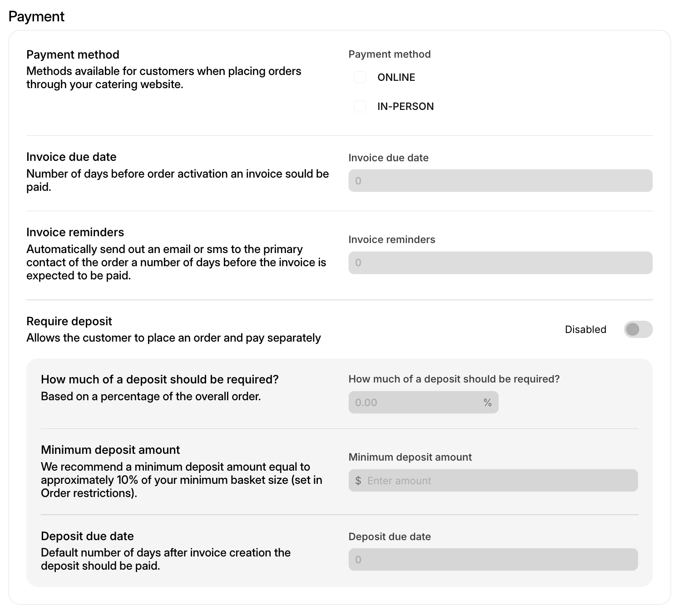Click the bold Payment method section title
Image resolution: width=682 pixels, height=616 pixels.
(73, 55)
